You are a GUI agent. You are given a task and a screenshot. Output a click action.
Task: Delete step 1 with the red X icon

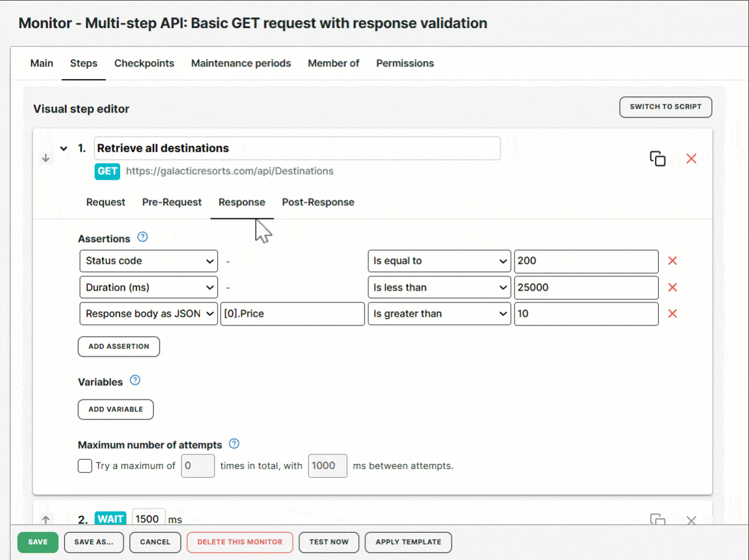tap(691, 159)
